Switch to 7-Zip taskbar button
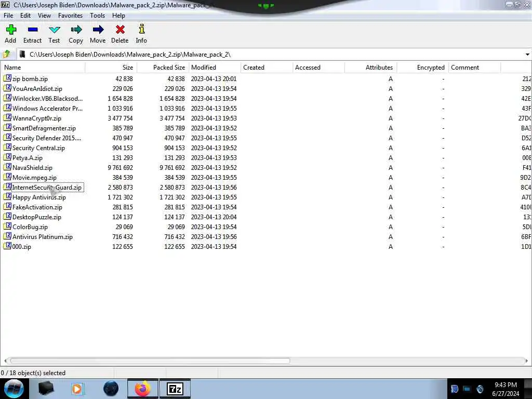 click(x=175, y=389)
